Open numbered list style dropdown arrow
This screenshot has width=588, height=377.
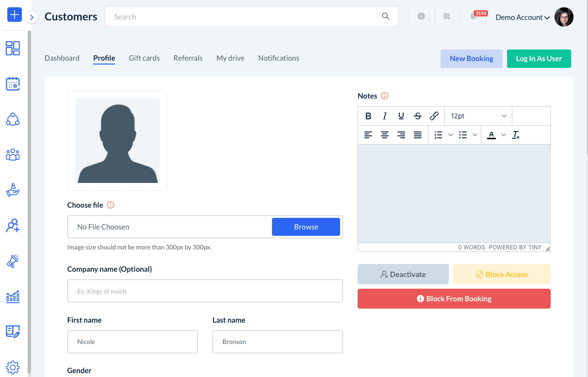click(450, 135)
